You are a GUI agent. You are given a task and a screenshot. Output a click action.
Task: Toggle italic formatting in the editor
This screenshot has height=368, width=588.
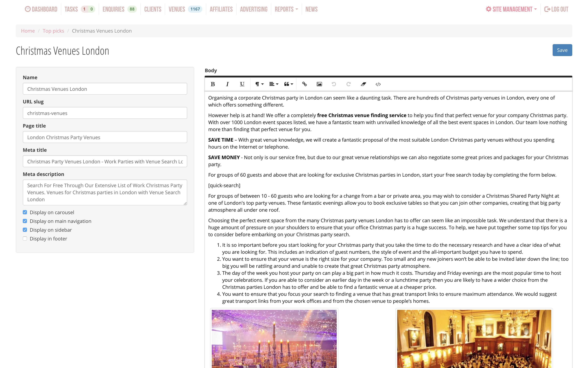coord(227,84)
